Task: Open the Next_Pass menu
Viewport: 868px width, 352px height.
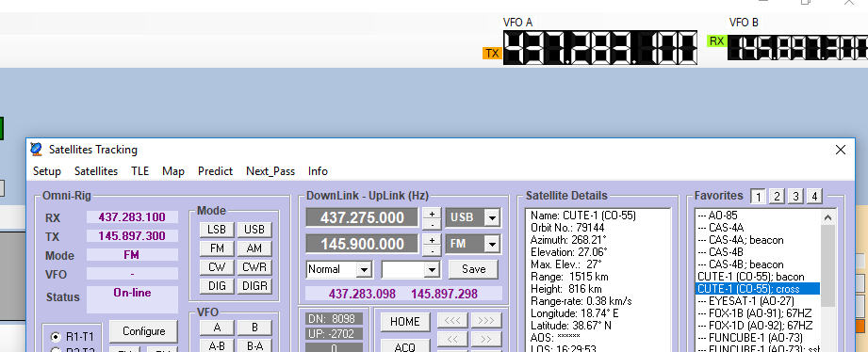Action: tap(270, 171)
